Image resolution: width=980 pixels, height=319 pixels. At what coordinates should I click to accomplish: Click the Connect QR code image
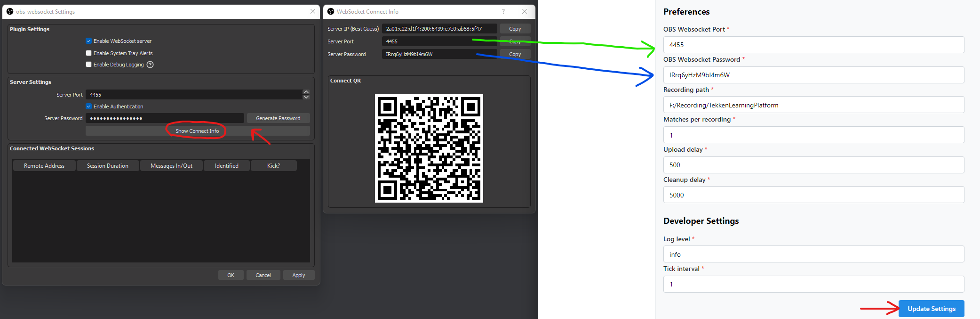[429, 148]
